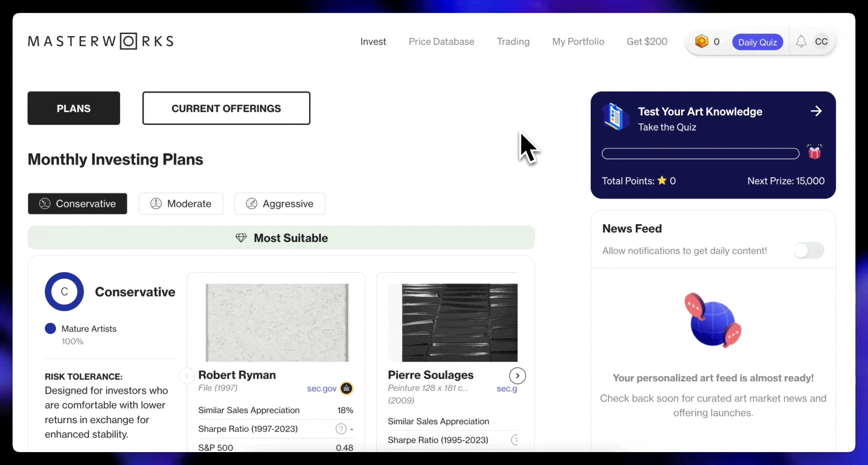This screenshot has width=868, height=465.
Task: Open sec.gov link for Pierre Soulages
Action: pos(507,388)
